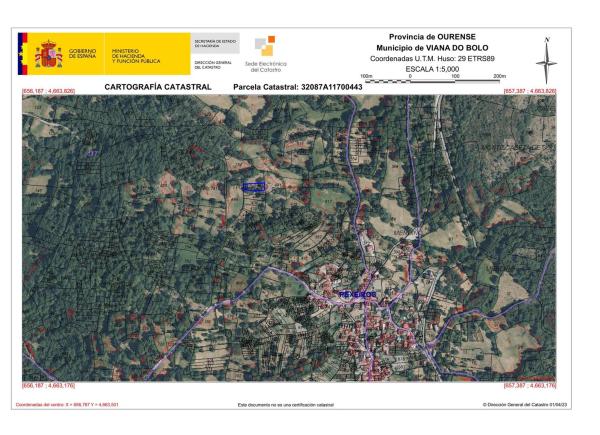600x435 pixels.
Task: Click the ESCALA 1:5,000 label
Action: [x=432, y=70]
